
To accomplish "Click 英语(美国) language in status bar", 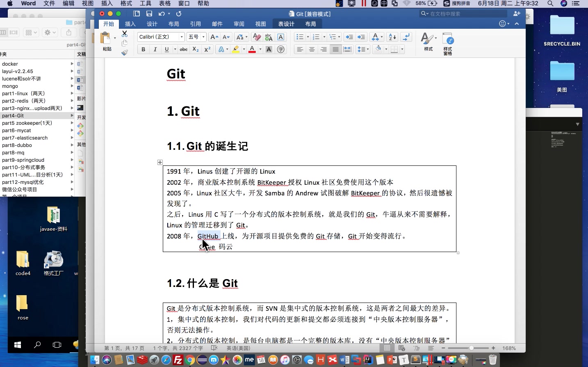I will point(238,348).
